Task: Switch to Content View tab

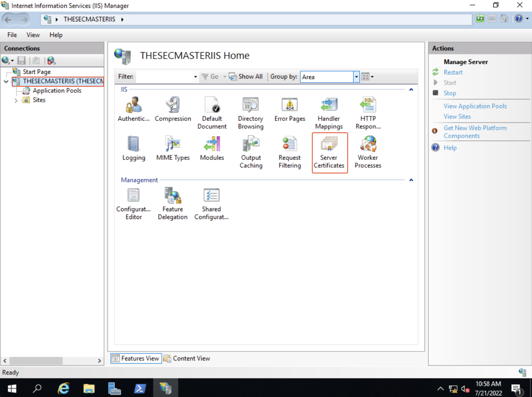Action: tap(187, 358)
